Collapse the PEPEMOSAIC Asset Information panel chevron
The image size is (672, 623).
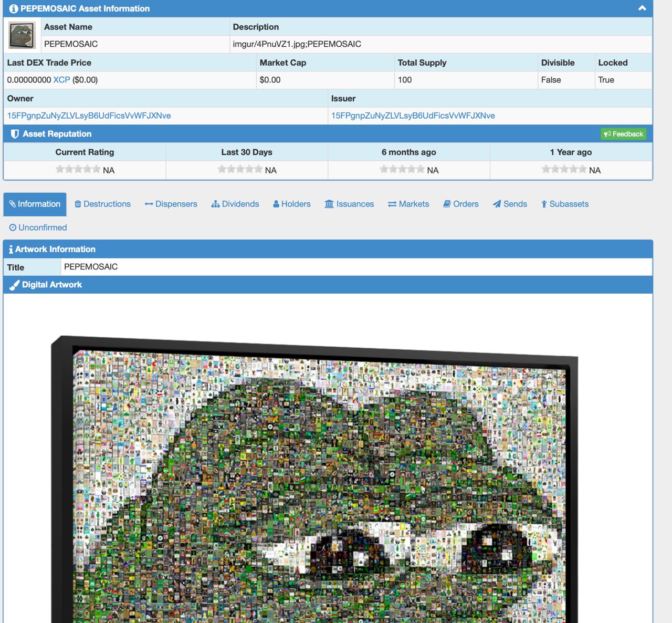click(x=642, y=8)
